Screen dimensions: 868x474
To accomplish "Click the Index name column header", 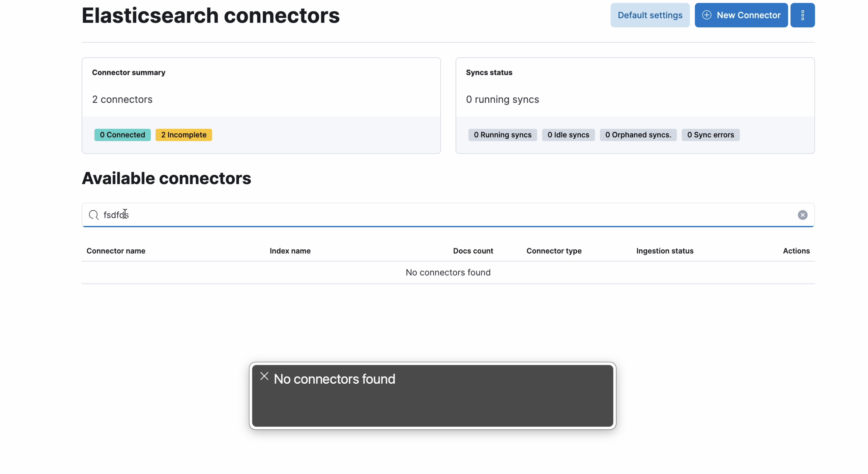I will [290, 250].
